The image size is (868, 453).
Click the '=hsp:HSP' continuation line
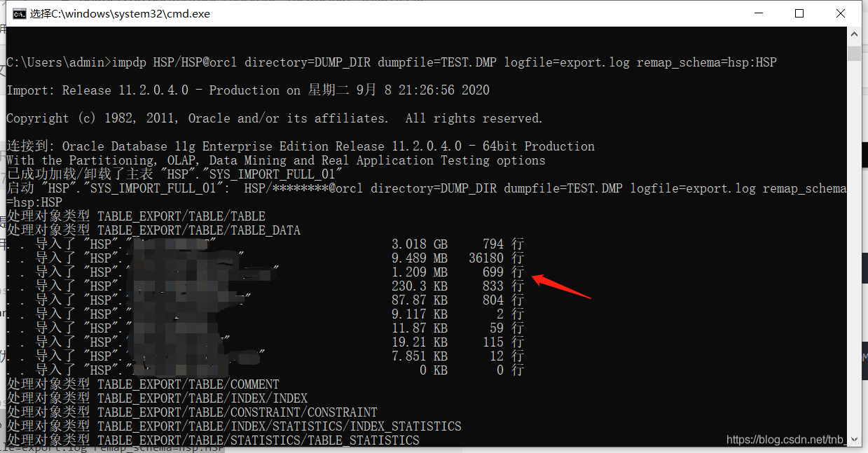pos(34,202)
